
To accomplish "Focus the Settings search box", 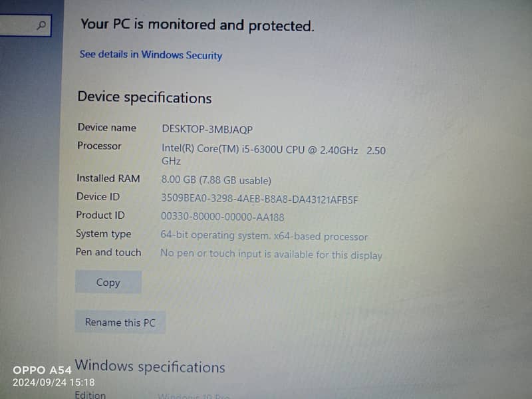I will [25, 25].
